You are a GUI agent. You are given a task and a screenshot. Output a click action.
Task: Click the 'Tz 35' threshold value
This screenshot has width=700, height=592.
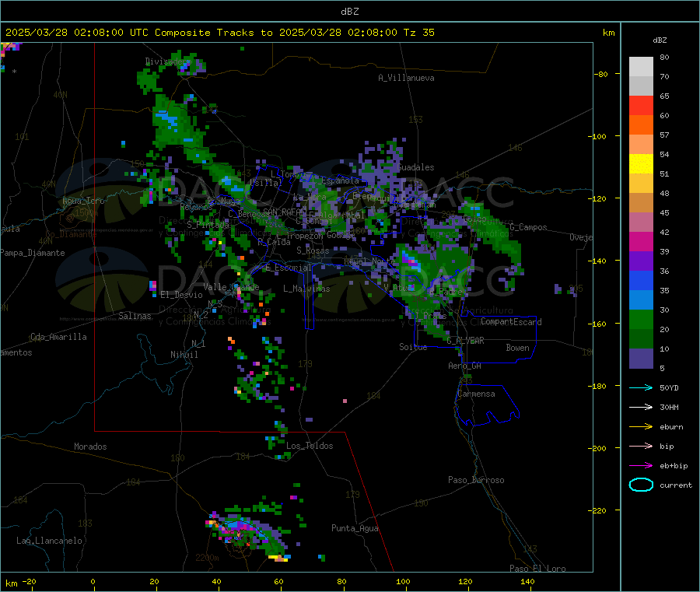(x=418, y=33)
